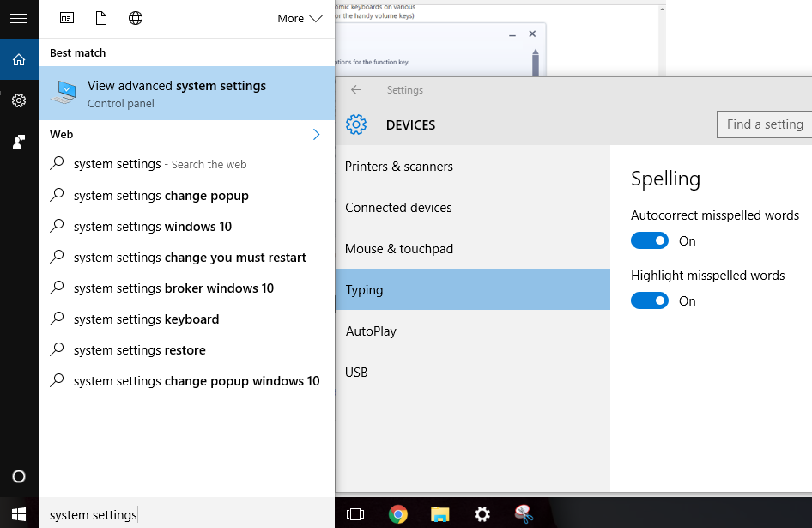Disable Autocorrect misspelled words

coord(650,240)
